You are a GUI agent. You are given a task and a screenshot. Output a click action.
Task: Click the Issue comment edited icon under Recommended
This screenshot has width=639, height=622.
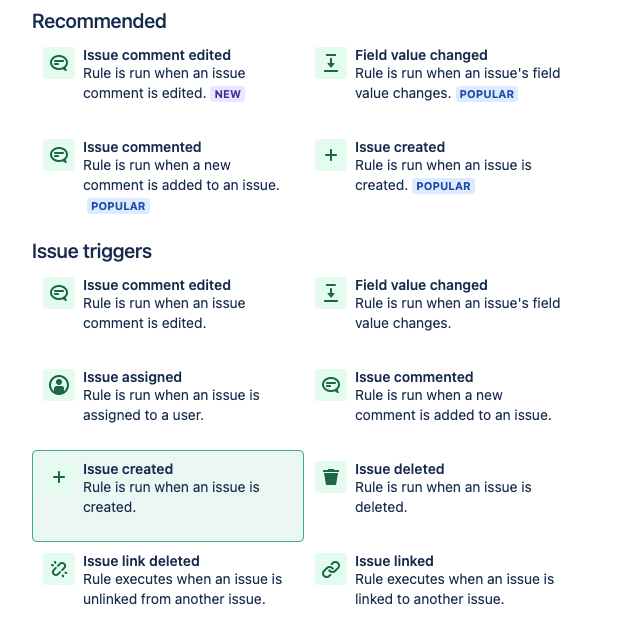(x=59, y=63)
